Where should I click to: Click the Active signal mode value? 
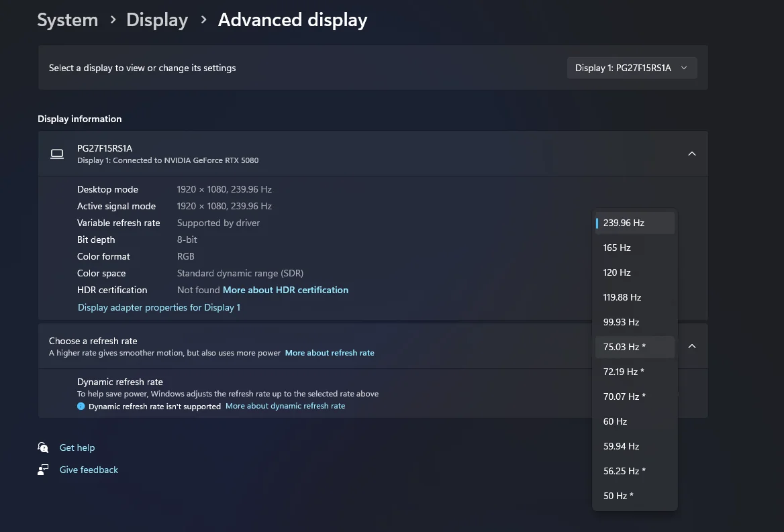point(224,207)
